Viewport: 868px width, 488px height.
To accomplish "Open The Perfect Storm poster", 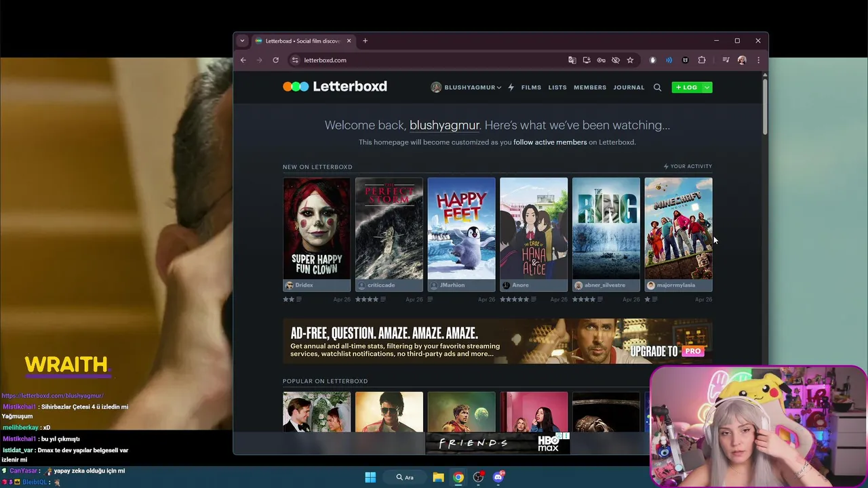I will (389, 228).
